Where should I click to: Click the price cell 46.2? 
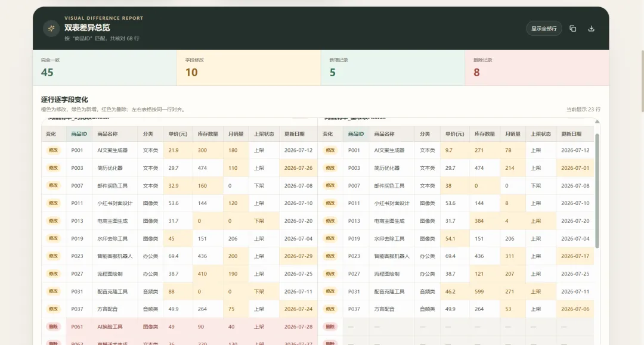point(454,291)
